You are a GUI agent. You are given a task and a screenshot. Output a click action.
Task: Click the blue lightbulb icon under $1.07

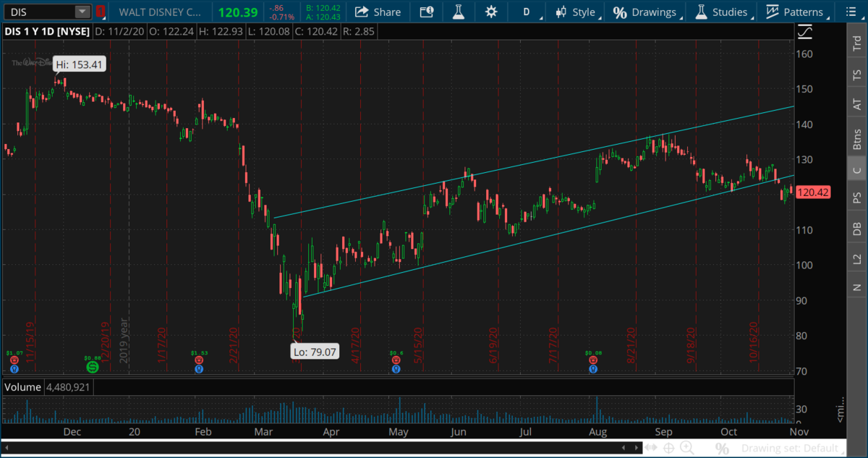pos(14,369)
